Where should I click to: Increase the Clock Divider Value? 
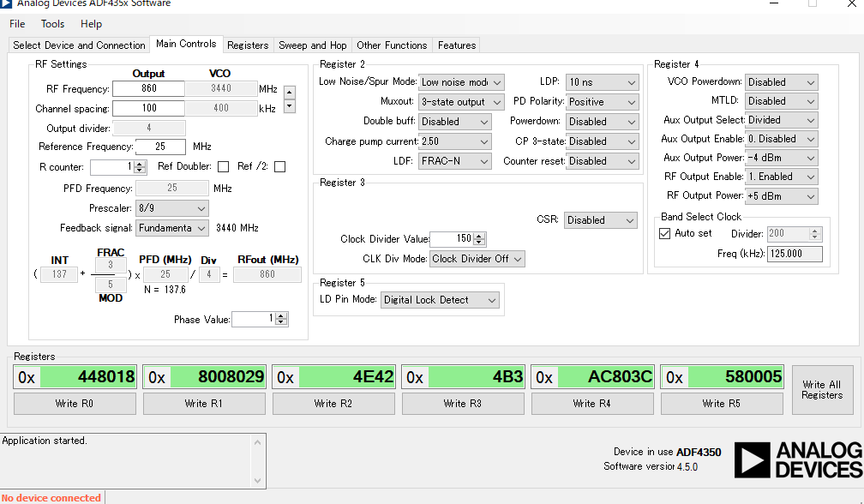point(479,236)
